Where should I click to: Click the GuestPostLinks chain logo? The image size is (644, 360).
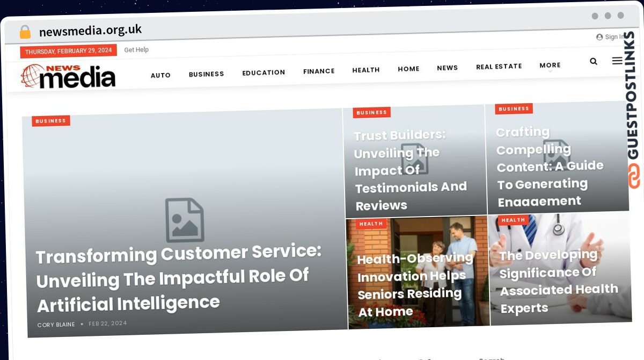click(x=634, y=177)
